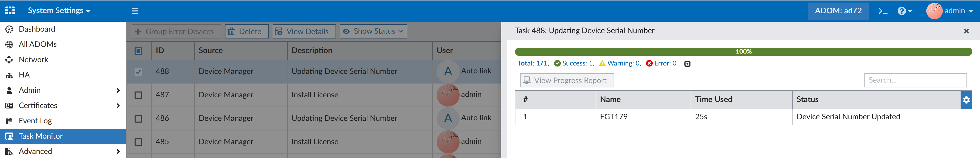This screenshot has height=158, width=980.
Task: Click the hamburger sidebar toggle icon
Action: click(135, 11)
